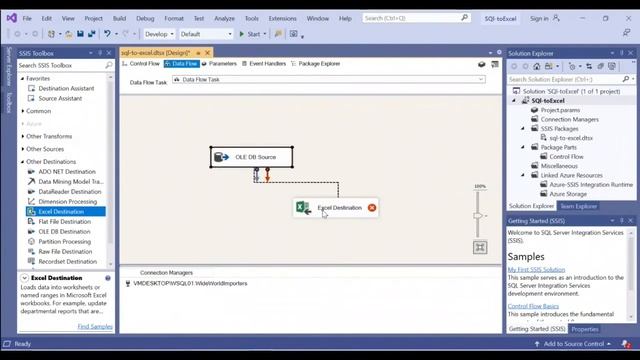Collapse the Other Destinations group
Image resolution: width=640 pixels, height=360 pixels.
click(23, 162)
